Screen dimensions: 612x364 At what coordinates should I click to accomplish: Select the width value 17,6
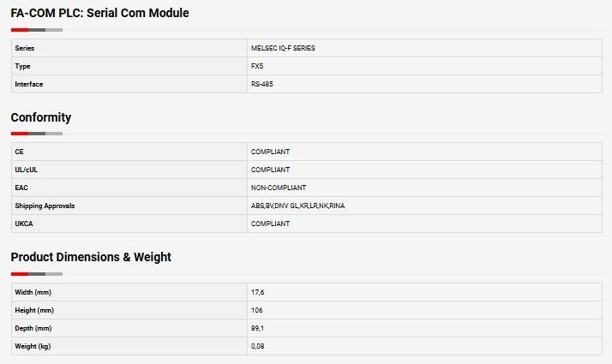pyautogui.click(x=258, y=292)
